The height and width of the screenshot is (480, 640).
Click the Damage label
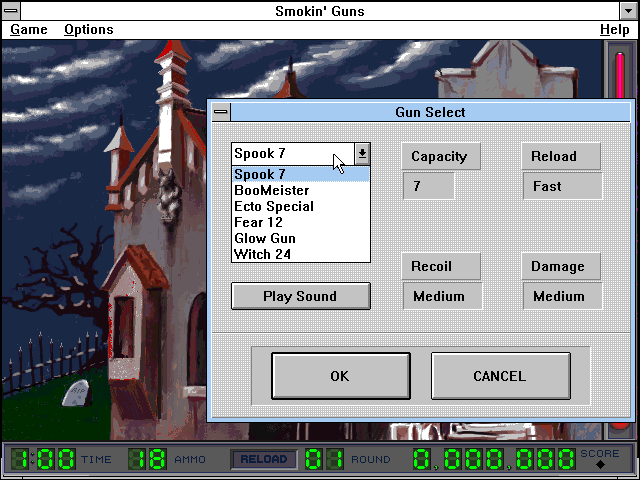pyautogui.click(x=560, y=266)
